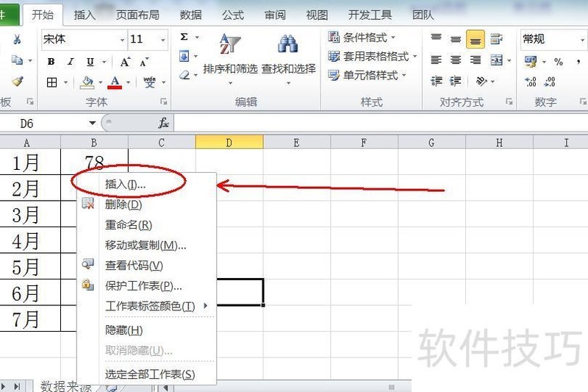The width and height of the screenshot is (588, 392).
Task: Open 套用表格格式 table styles
Action: [x=373, y=57]
